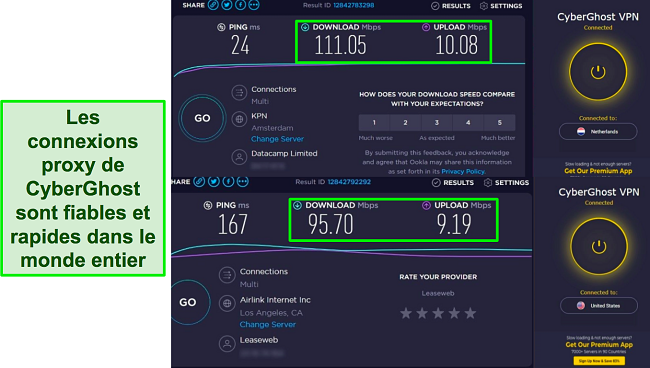The height and width of the screenshot is (368, 650).
Task: Share top speedtest result on Twitter
Action: (x=227, y=5)
